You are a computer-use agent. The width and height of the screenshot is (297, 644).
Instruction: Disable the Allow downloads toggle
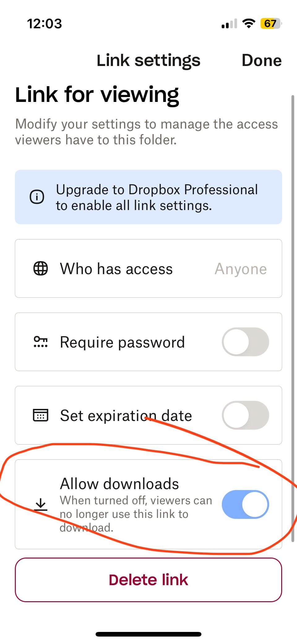pyautogui.click(x=245, y=504)
